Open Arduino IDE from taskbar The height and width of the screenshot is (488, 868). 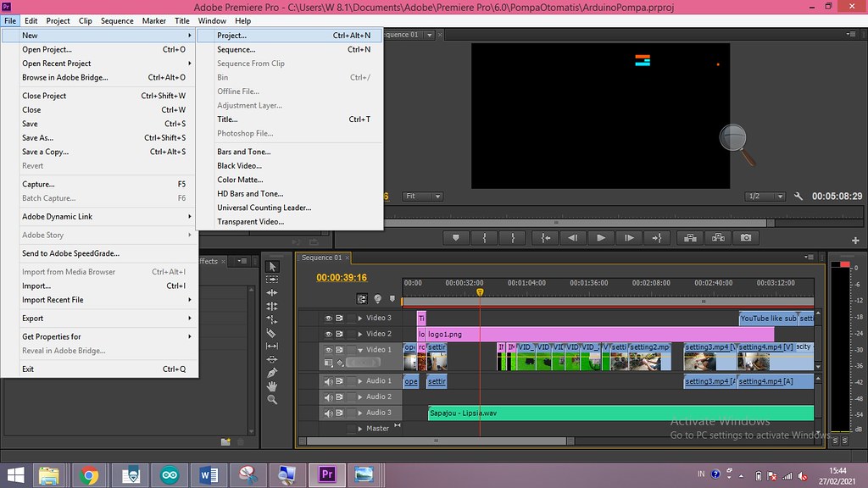point(170,475)
